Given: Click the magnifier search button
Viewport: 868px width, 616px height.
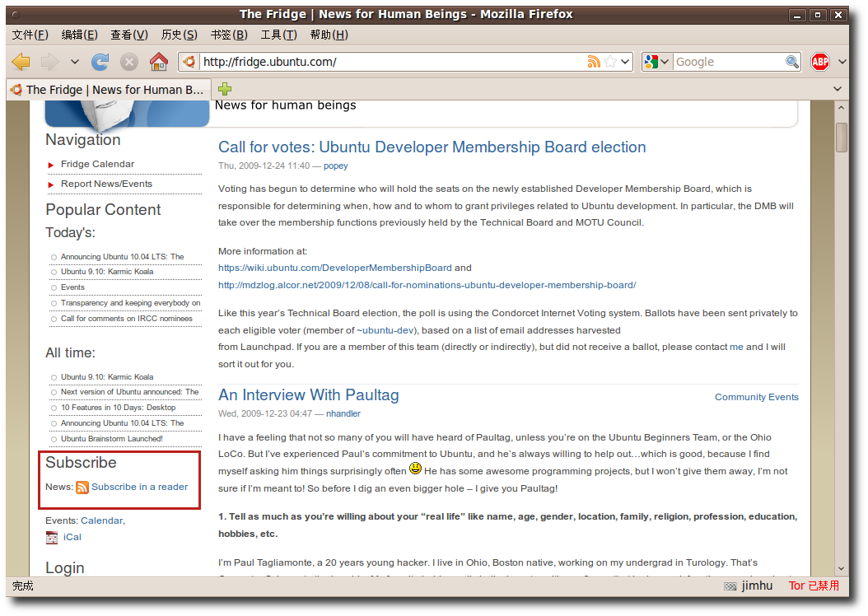Looking at the screenshot, I should click(x=791, y=62).
